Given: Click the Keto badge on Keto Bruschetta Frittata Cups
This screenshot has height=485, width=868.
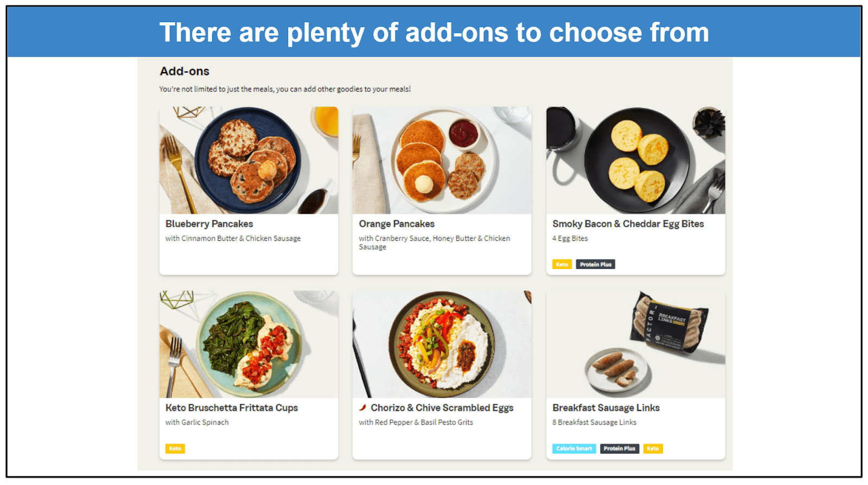Looking at the screenshot, I should click(x=175, y=448).
